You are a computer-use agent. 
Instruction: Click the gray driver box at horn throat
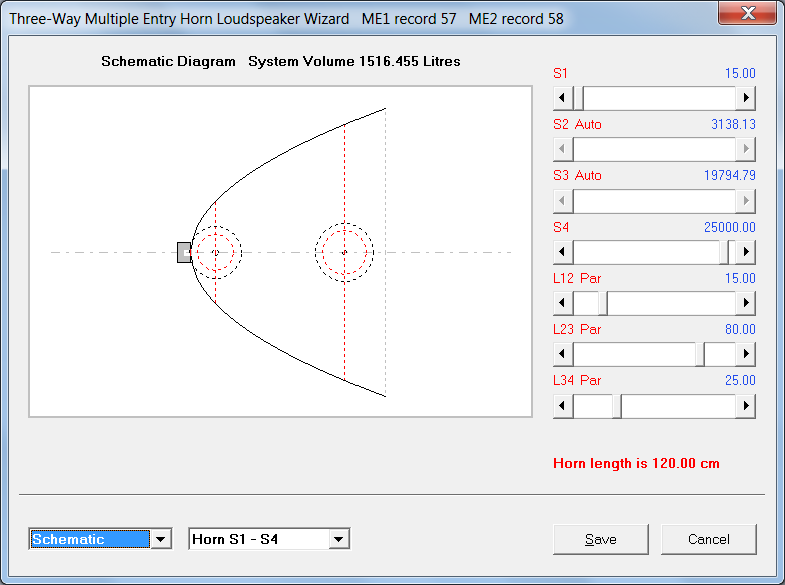184,252
